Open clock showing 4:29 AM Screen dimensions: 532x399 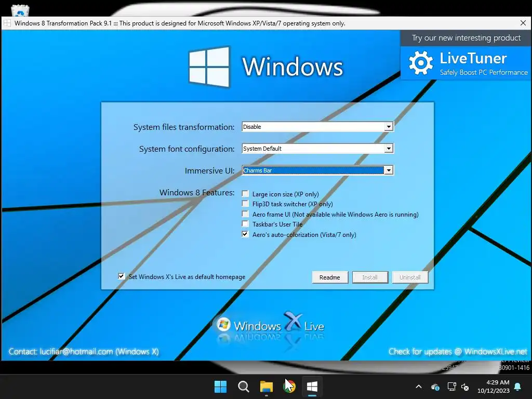pyautogui.click(x=494, y=387)
